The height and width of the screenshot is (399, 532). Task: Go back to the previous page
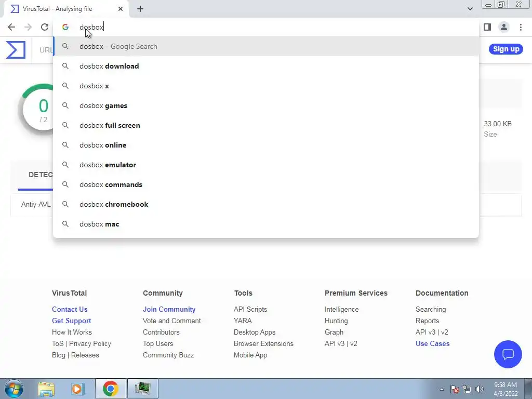pyautogui.click(x=11, y=27)
